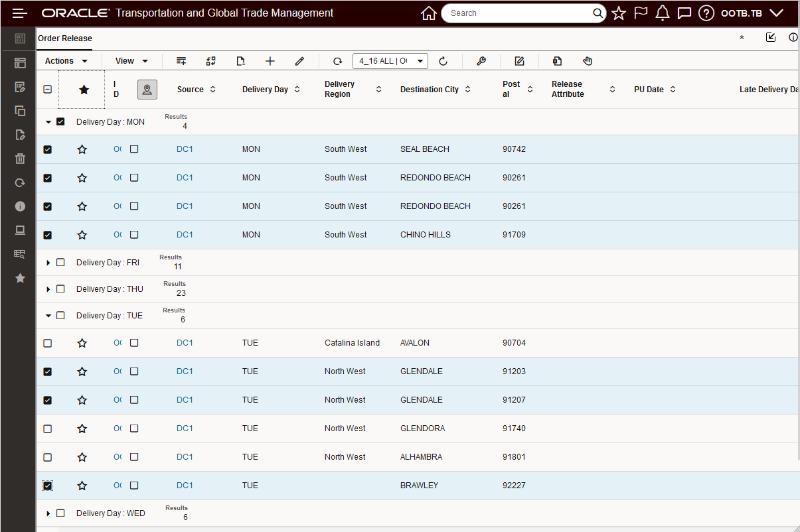Click the map checkbox in GLENDALE 91203 row
The height and width of the screenshot is (532, 800).
tap(134, 372)
